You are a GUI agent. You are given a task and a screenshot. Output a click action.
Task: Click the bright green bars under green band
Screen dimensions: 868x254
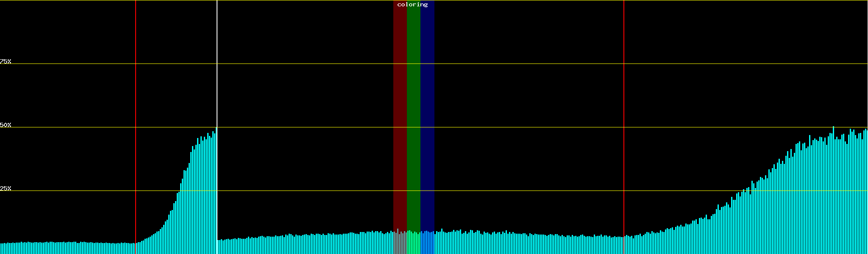click(x=413, y=243)
